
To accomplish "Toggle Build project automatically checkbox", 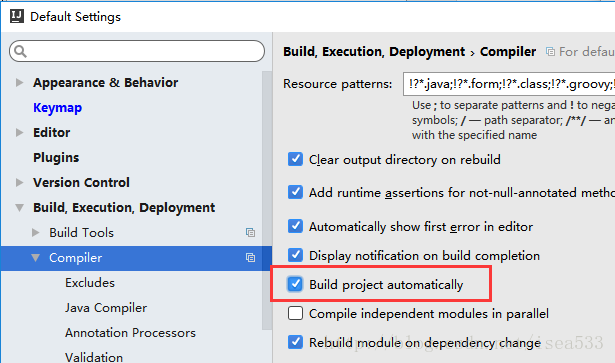I will (x=295, y=284).
